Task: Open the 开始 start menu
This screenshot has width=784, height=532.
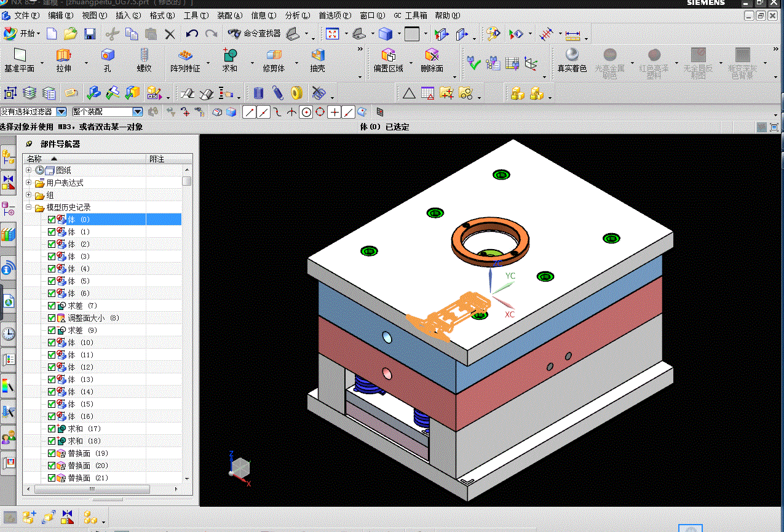Action: tap(22, 34)
